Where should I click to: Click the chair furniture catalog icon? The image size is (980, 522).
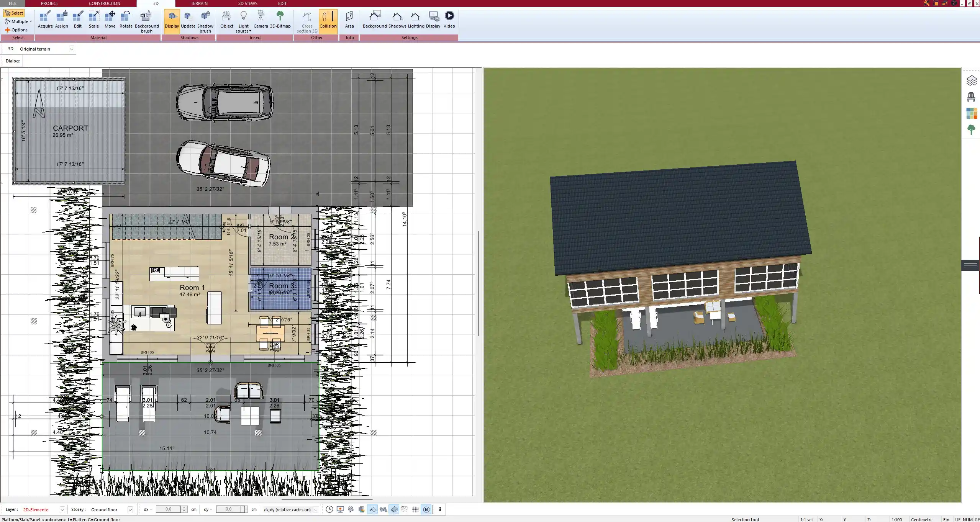[971, 97]
